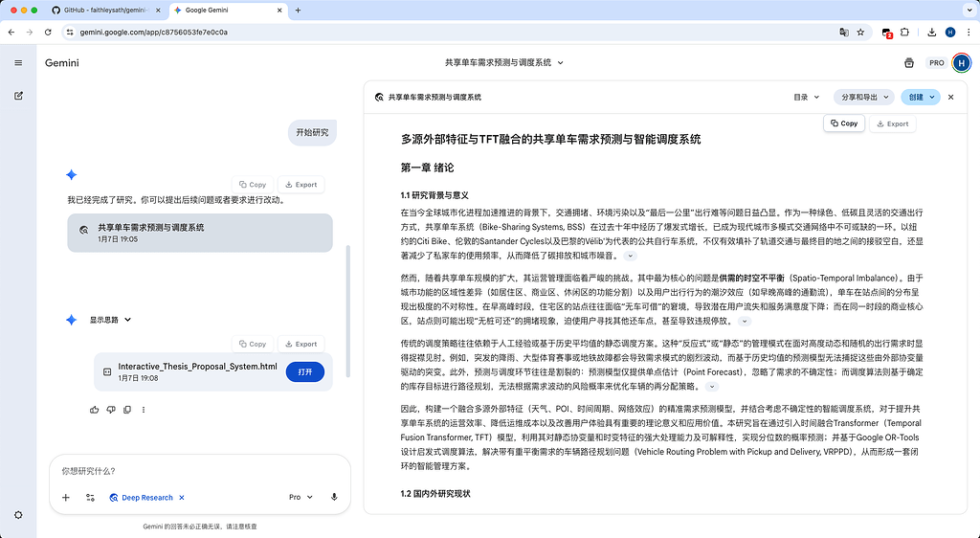Click the heading 1.2 国内外研究现状
980x538 pixels.
[x=435, y=494]
